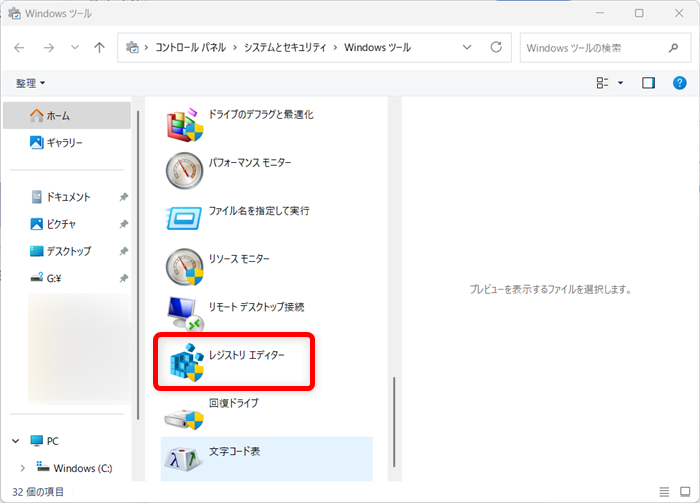Select the 文字コード表 icon
This screenshot has height=503, width=700.
click(184, 458)
